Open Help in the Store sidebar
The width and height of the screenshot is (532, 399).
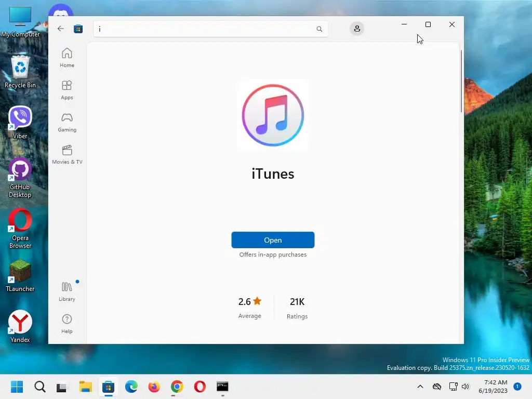click(67, 324)
